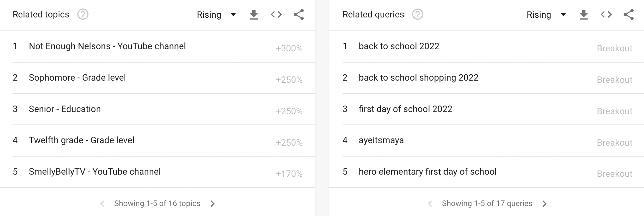644x216 pixels.
Task: Click the back to school 2022 query
Action: [399, 46]
